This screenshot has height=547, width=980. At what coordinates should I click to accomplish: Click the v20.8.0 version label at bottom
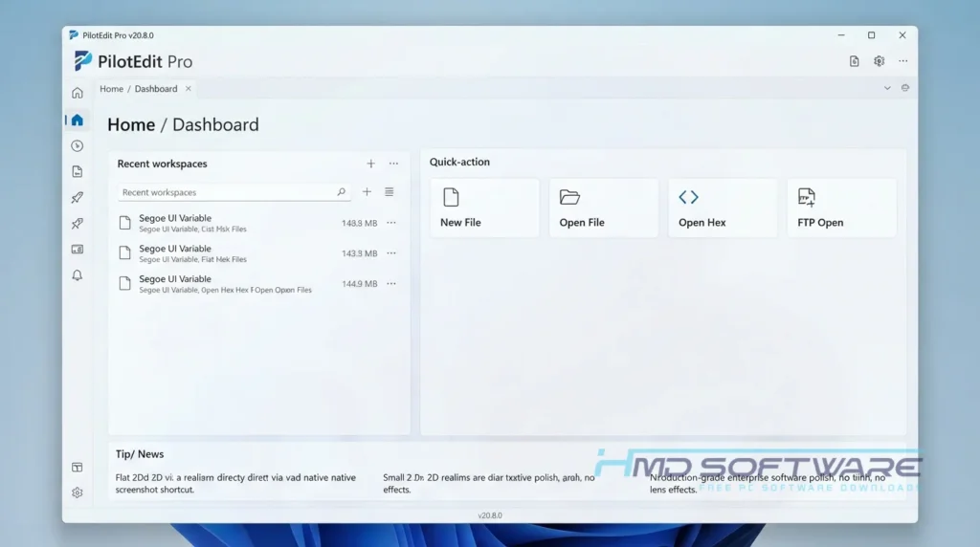point(490,515)
